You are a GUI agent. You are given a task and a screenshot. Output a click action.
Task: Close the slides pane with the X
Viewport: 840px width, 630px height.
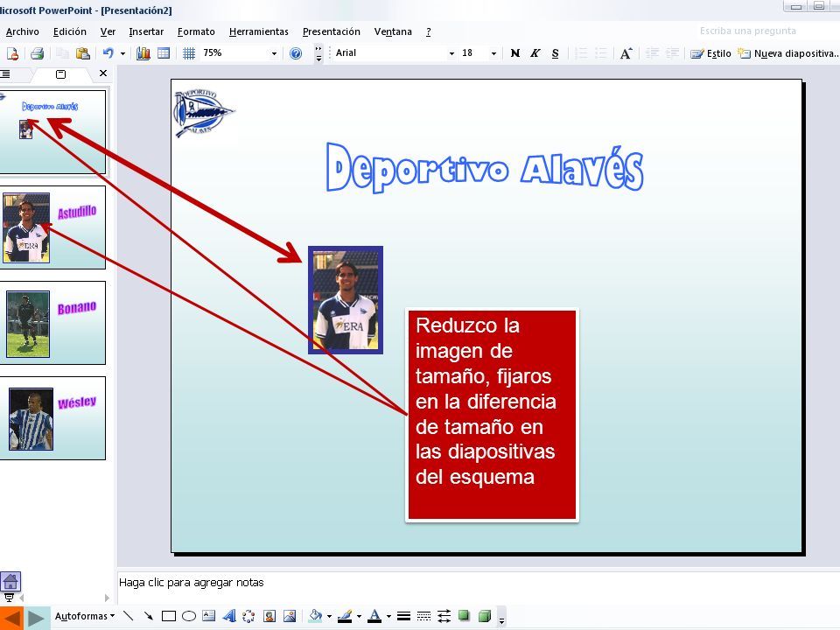click(103, 73)
